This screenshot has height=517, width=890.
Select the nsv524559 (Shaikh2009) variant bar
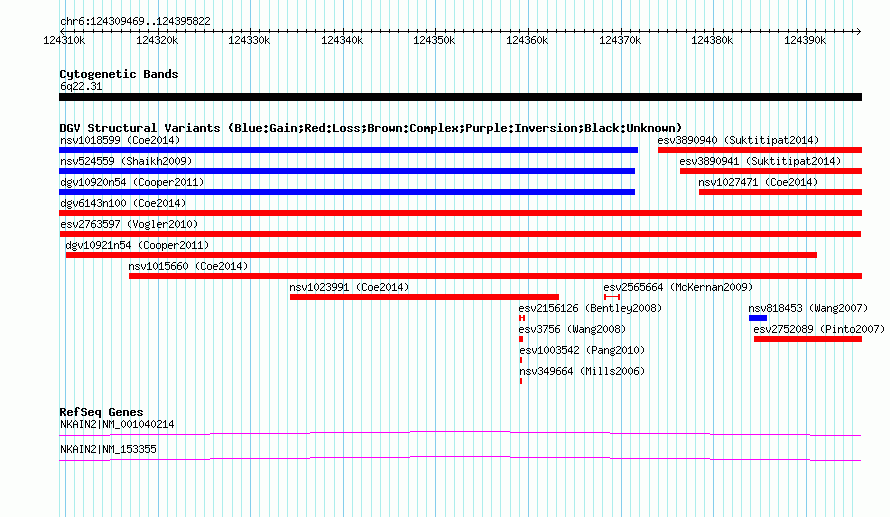347,171
